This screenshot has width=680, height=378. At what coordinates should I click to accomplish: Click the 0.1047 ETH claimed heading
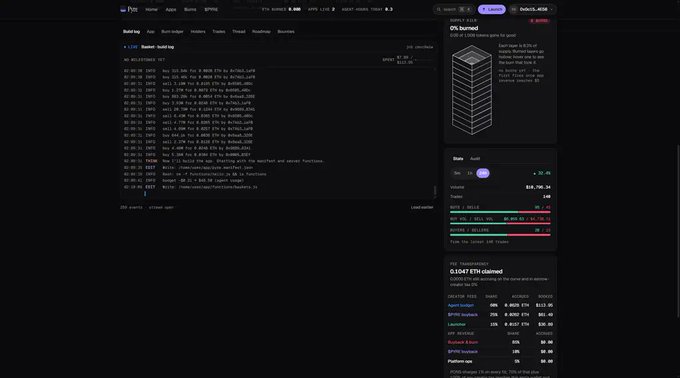(476, 271)
